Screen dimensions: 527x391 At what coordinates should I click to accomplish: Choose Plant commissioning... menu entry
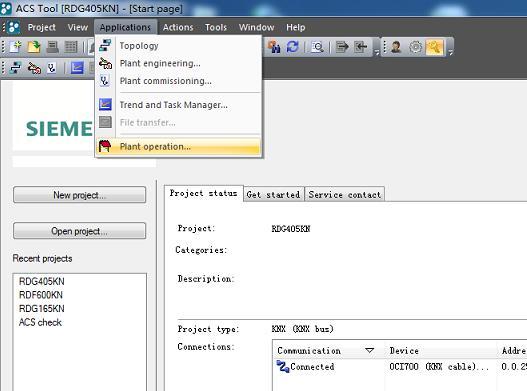click(x=178, y=81)
